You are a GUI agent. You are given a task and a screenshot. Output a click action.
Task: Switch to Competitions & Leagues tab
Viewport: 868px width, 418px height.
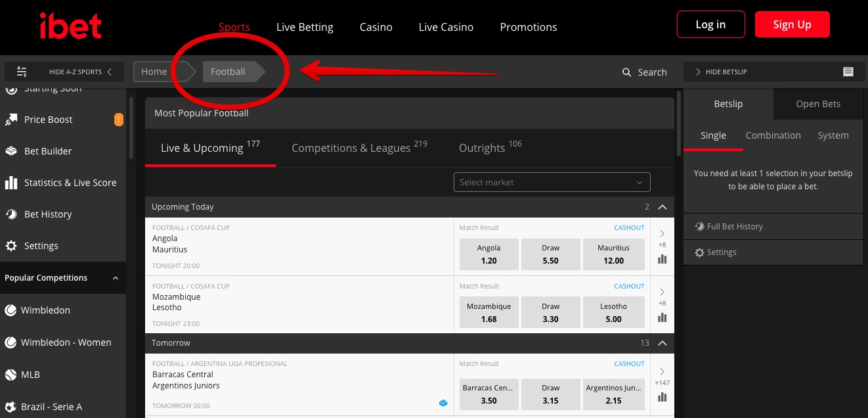(x=359, y=147)
